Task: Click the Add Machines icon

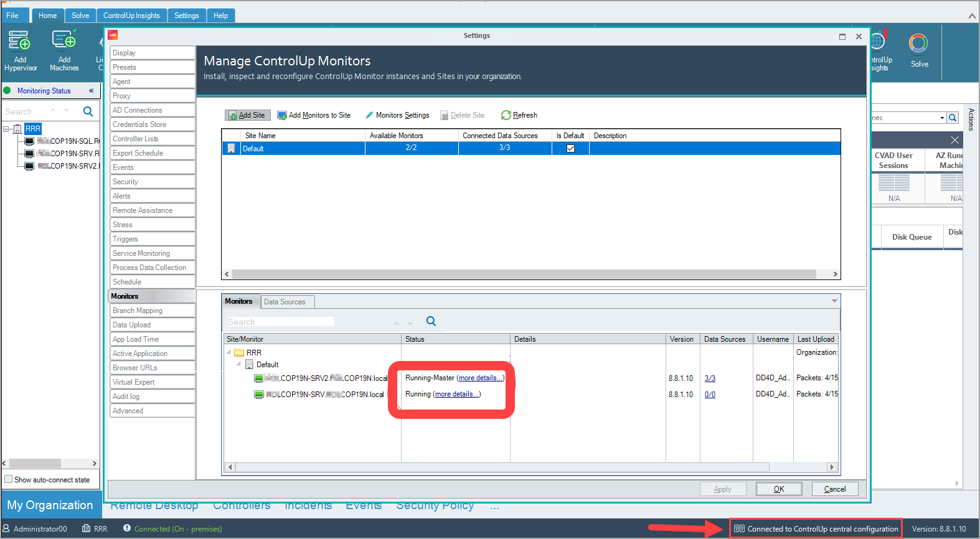Action: click(x=64, y=40)
